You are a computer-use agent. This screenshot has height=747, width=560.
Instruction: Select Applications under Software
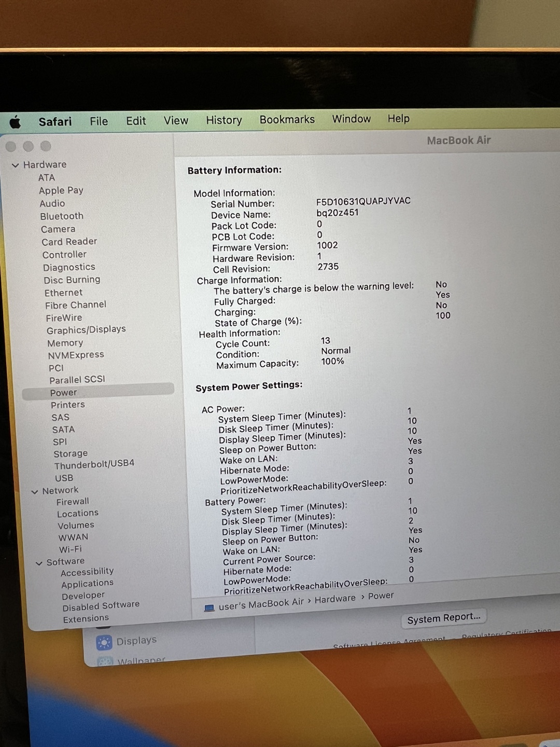point(87,584)
